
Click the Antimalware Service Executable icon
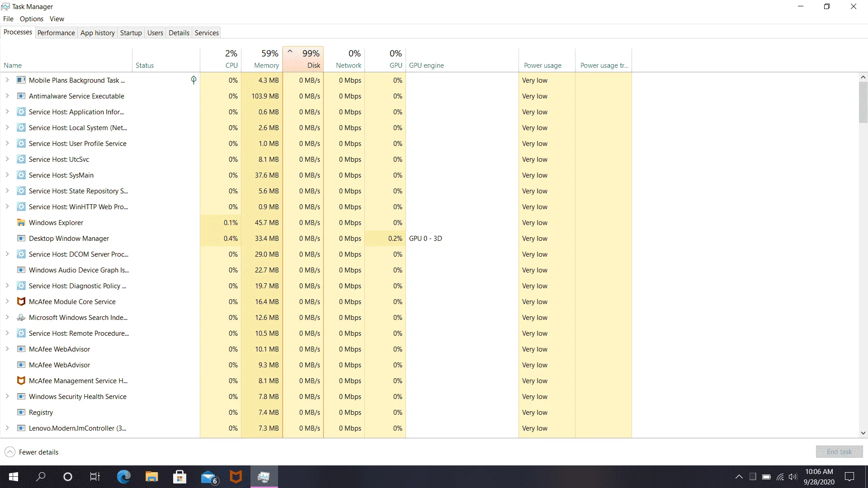pos(21,96)
